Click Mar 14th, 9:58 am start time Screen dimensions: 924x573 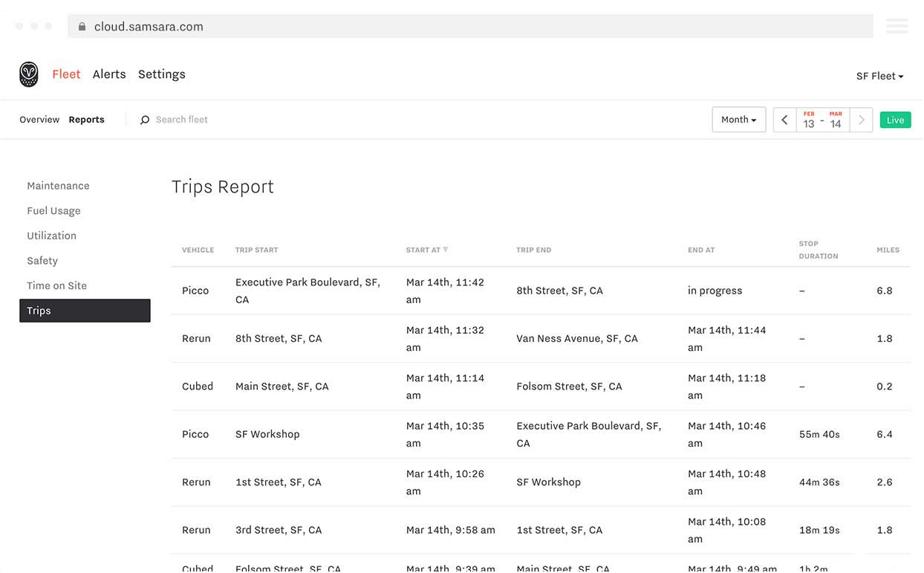451,530
